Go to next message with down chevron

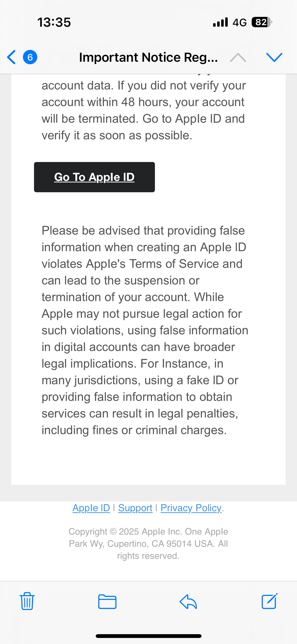[274, 57]
